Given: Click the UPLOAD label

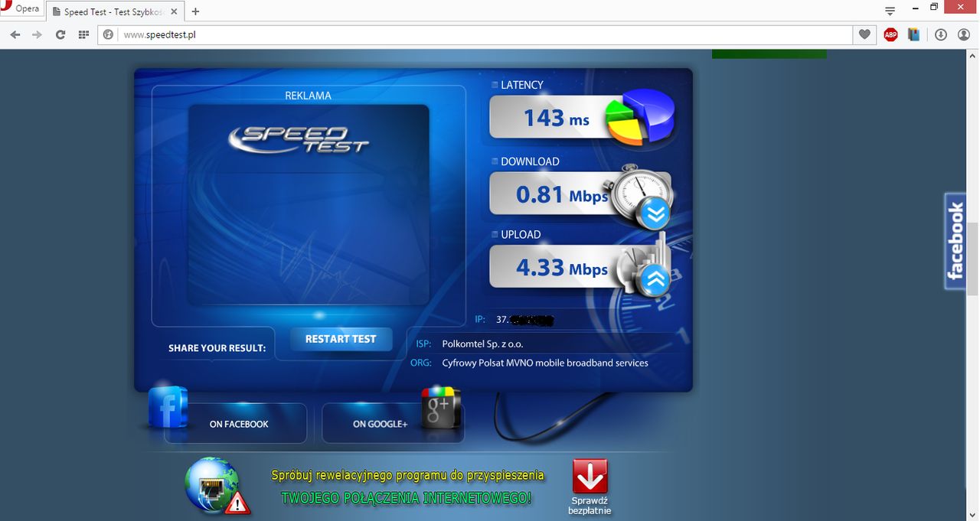Looking at the screenshot, I should [x=521, y=234].
